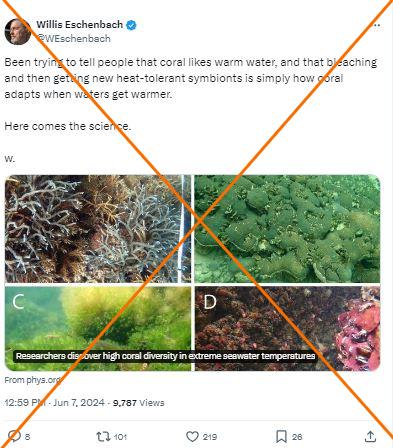Image resolution: width=393 pixels, height=448 pixels.
Task: Like the post with heart icon
Action: coord(192,436)
